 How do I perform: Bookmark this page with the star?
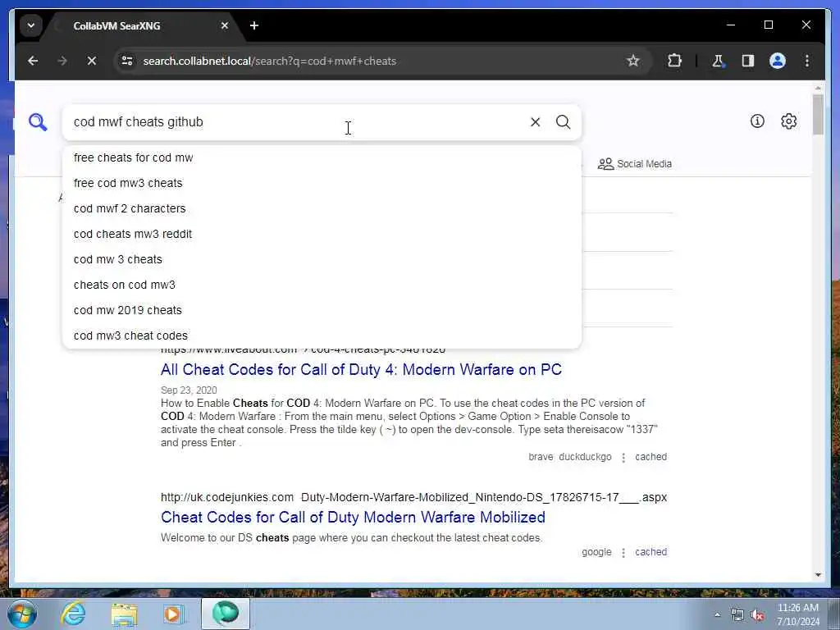(632, 61)
